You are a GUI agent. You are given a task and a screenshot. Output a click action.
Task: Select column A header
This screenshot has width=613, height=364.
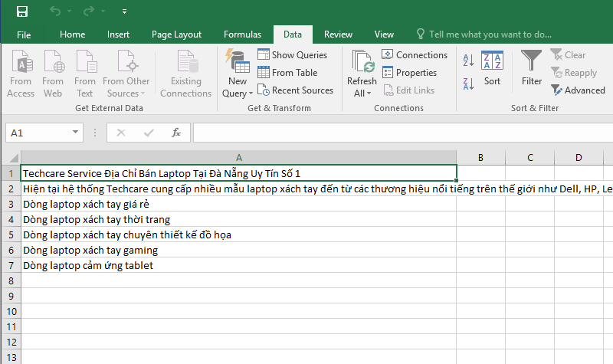[x=239, y=158]
